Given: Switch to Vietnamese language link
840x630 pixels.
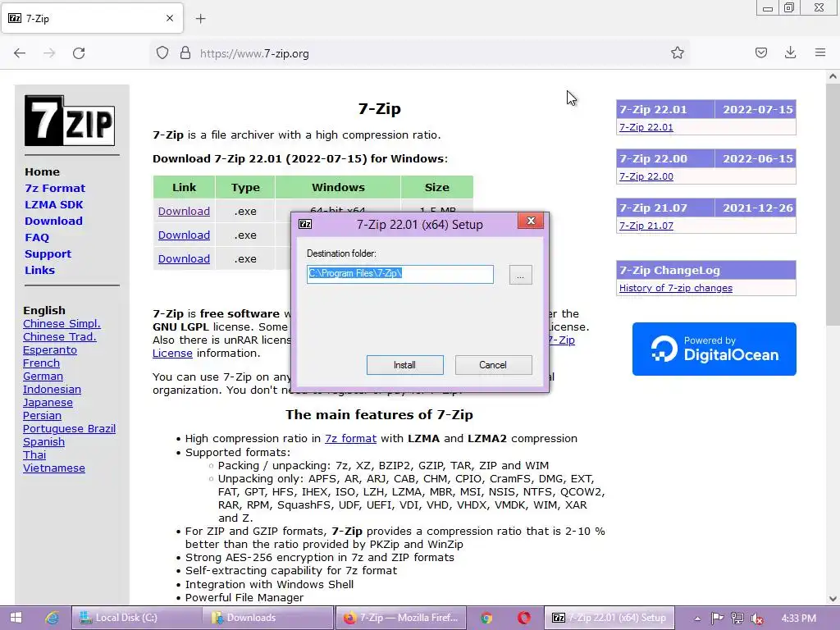Looking at the screenshot, I should [53, 468].
